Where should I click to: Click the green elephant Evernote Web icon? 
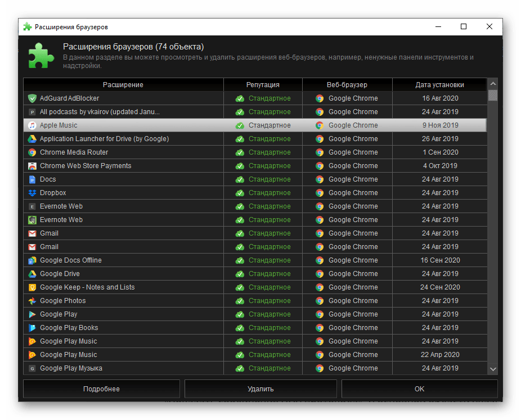click(x=32, y=220)
